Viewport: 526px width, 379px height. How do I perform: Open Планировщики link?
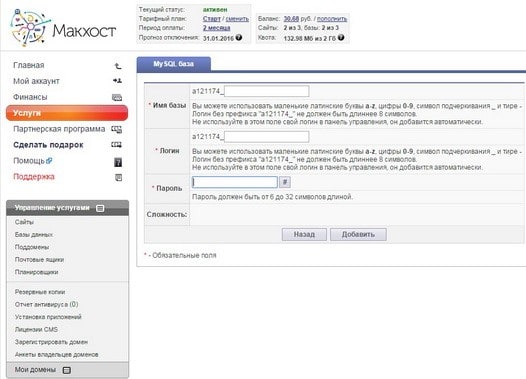[37, 272]
